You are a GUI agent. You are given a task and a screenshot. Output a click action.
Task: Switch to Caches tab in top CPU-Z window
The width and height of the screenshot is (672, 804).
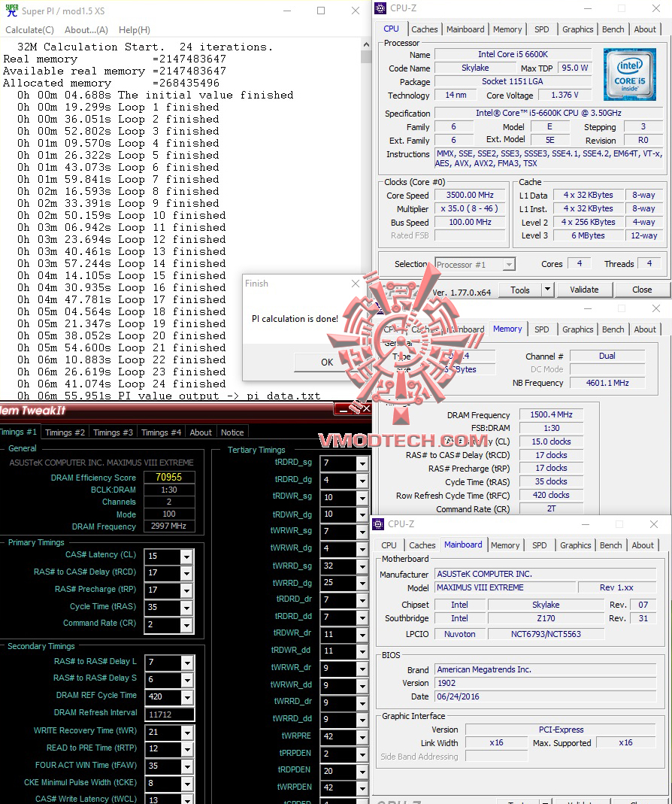coord(425,29)
